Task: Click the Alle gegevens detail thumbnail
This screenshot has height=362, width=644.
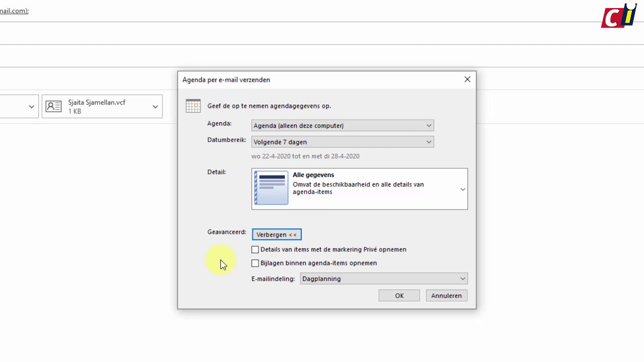Action: click(x=271, y=188)
